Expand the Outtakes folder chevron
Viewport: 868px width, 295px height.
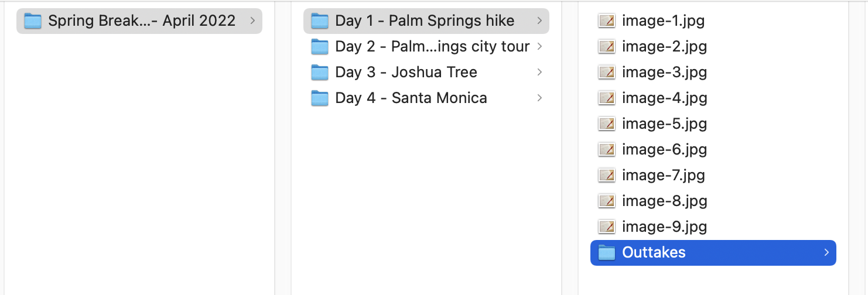(x=826, y=252)
